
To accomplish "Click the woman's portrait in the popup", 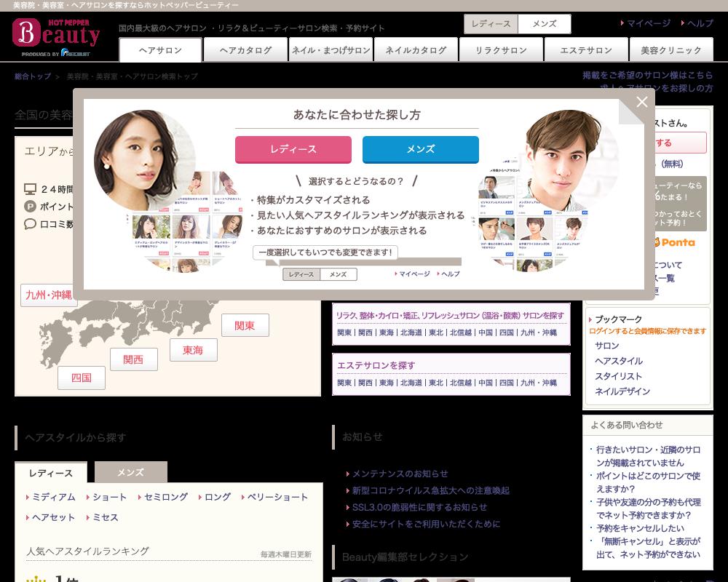I will 145,161.
